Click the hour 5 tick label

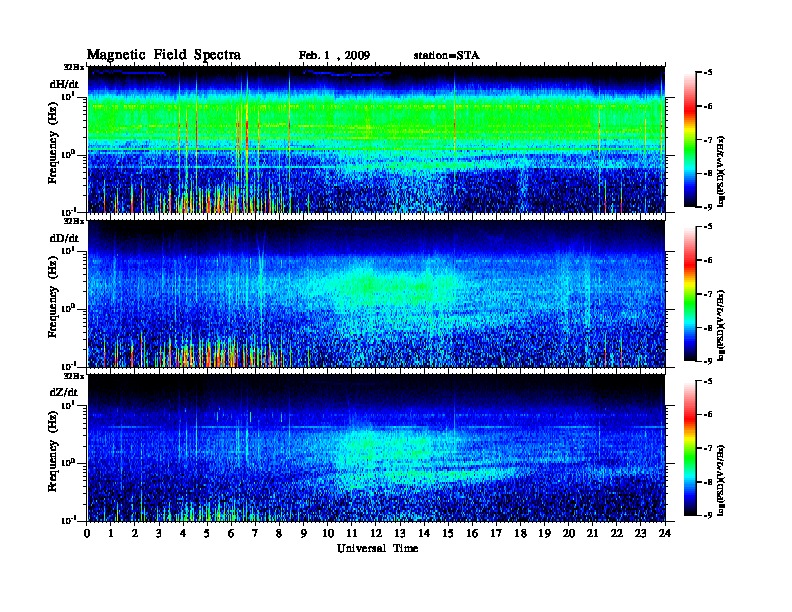click(207, 533)
